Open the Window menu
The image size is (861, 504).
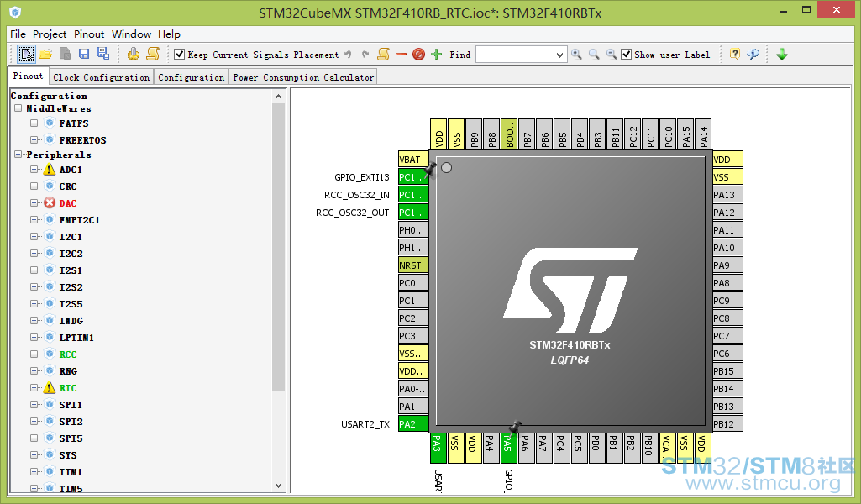[131, 34]
